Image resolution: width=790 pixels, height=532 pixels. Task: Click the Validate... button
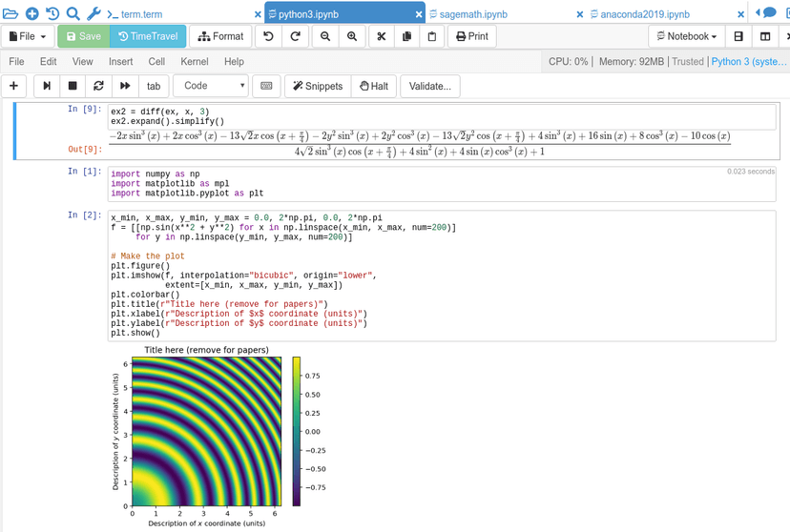(429, 86)
